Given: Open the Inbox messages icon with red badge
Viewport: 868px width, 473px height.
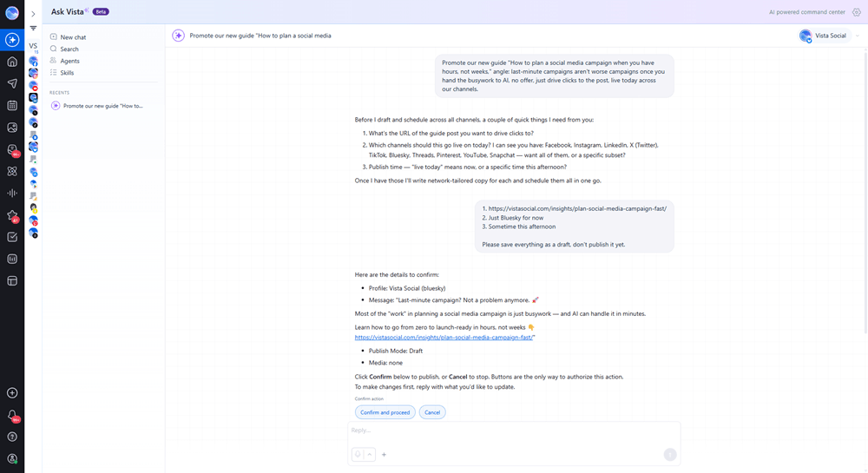Looking at the screenshot, I should tap(12, 150).
